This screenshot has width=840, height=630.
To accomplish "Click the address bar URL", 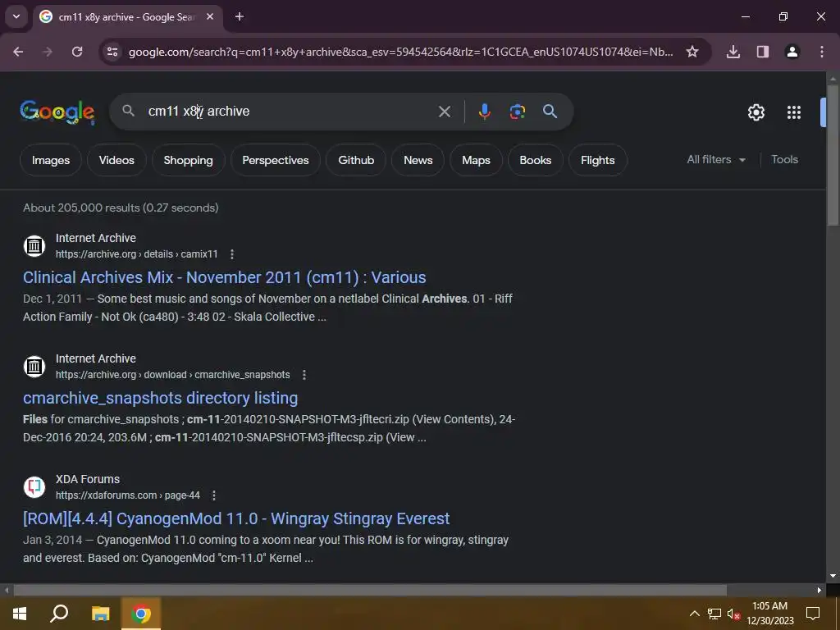I will point(400,52).
